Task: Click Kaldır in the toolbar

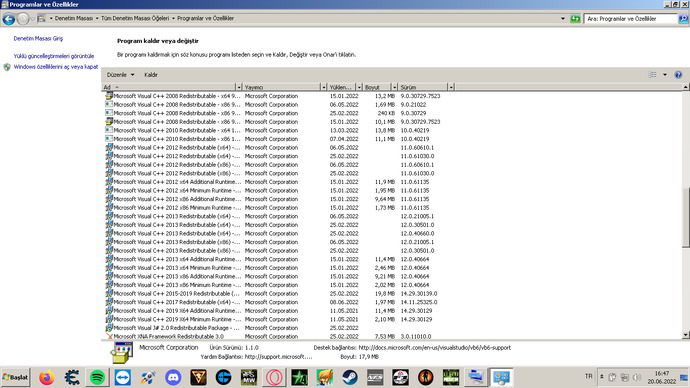Action: click(x=150, y=75)
